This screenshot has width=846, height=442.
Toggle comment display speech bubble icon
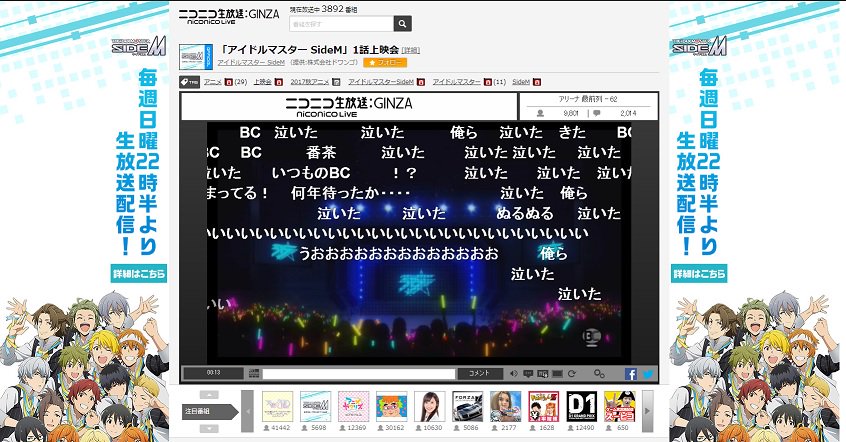[x=528, y=373]
